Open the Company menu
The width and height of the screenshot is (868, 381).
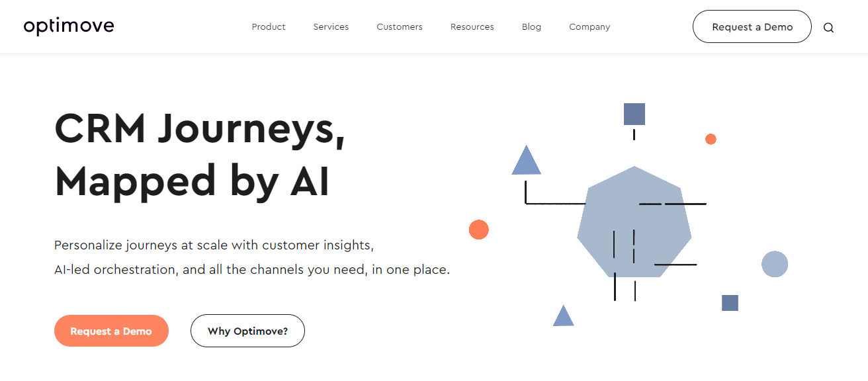589,27
